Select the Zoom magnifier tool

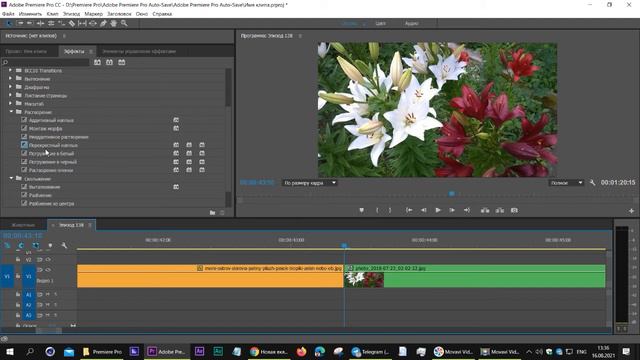(124, 24)
